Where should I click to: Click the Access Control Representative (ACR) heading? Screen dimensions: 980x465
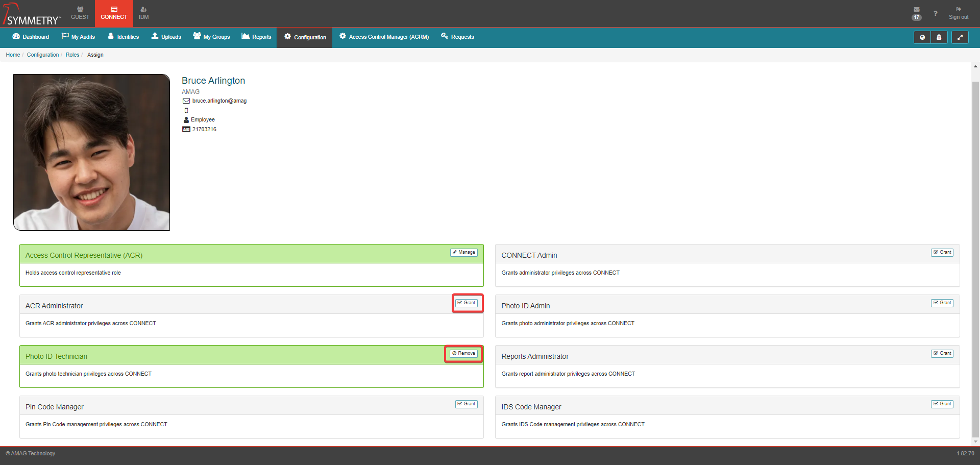tap(84, 255)
